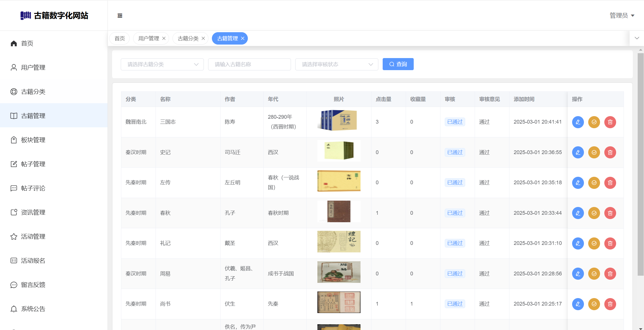The image size is (644, 330).
Task: Open 帖子管理 in the sidebar
Action: click(33, 164)
